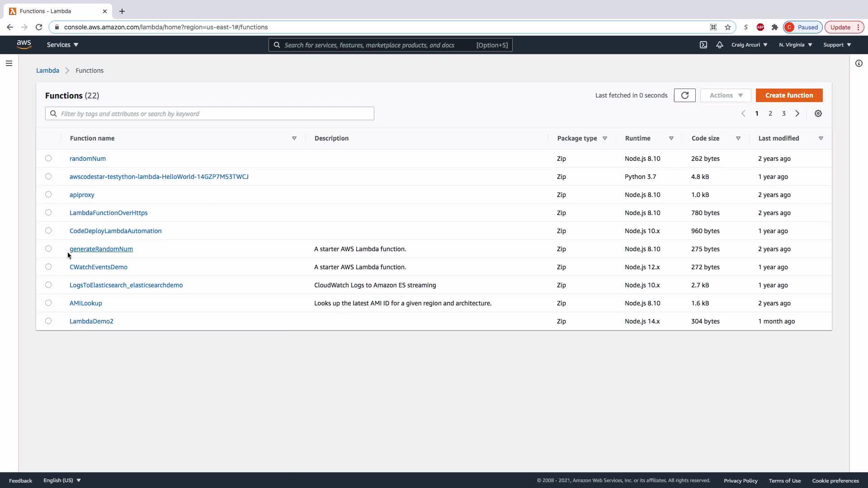
Task: Select the apiproxy radio button
Action: [48, 194]
